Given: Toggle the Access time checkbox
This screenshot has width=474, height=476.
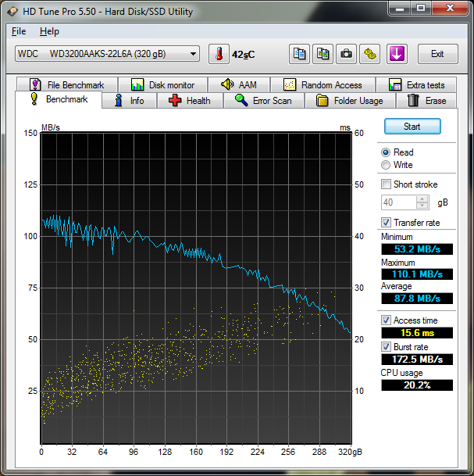Looking at the screenshot, I should pos(386,320).
